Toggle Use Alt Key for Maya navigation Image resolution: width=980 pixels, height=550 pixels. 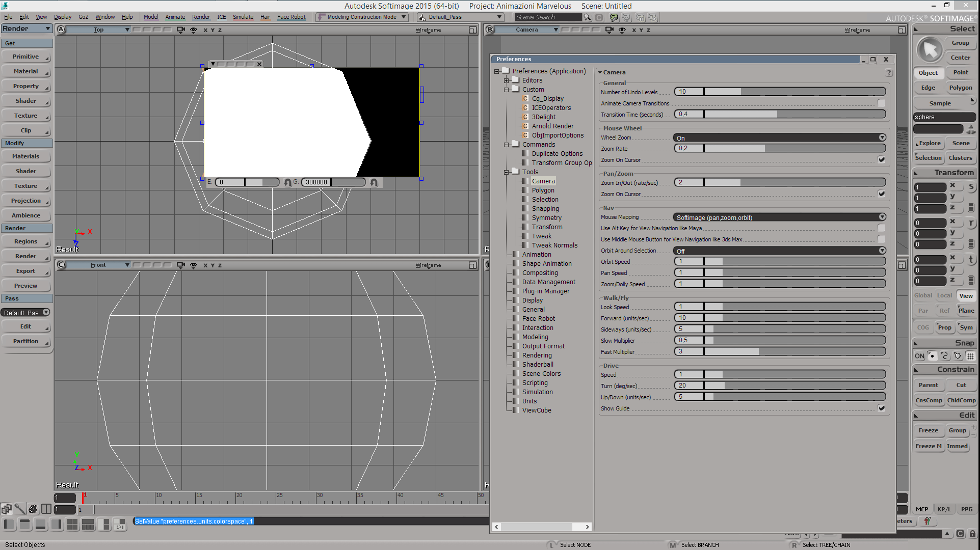pos(882,228)
